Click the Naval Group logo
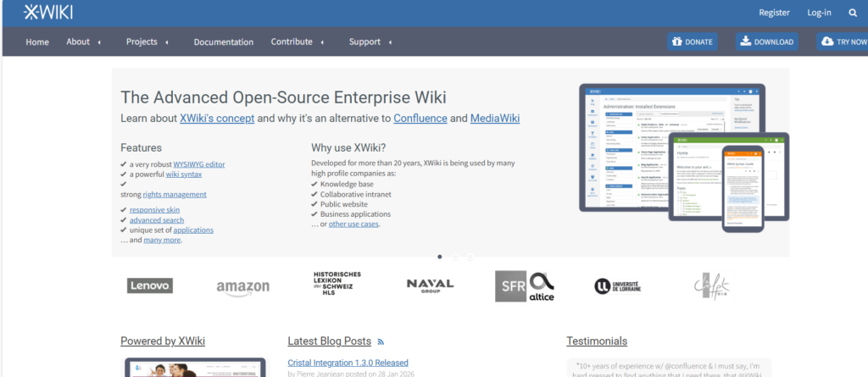This screenshot has height=377, width=868. tap(430, 286)
